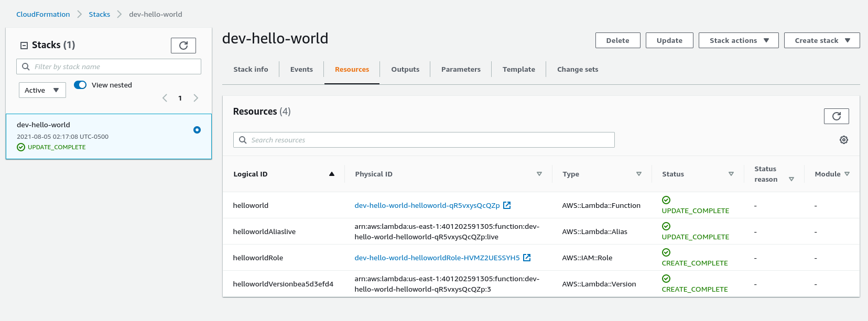
Task: Open the Active filter dropdown
Action: pos(42,90)
